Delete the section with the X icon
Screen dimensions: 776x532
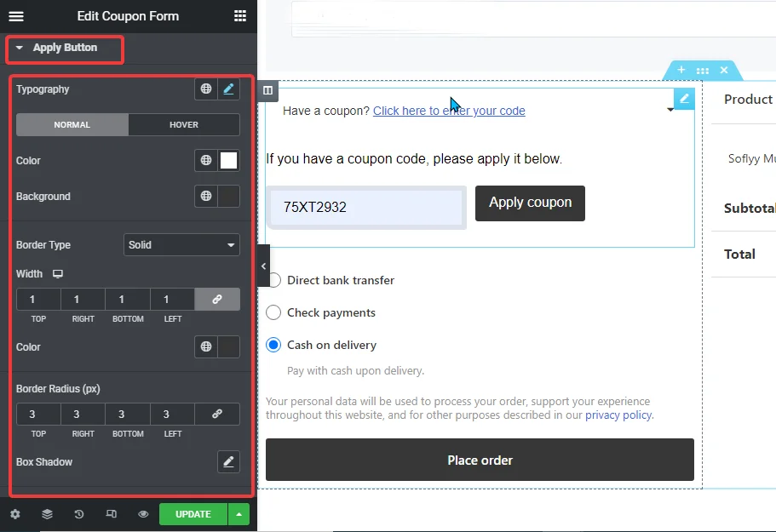click(724, 70)
